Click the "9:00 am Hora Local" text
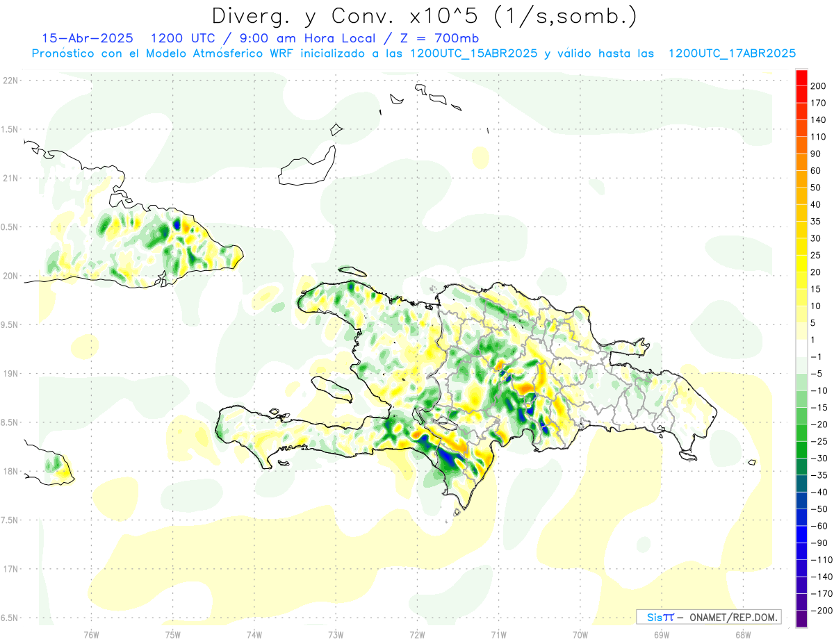The width and height of the screenshot is (834, 644). 304,38
